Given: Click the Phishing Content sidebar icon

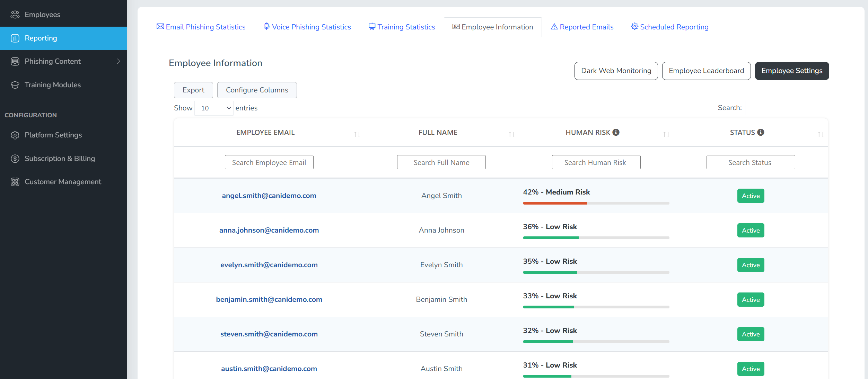Looking at the screenshot, I should [15, 61].
